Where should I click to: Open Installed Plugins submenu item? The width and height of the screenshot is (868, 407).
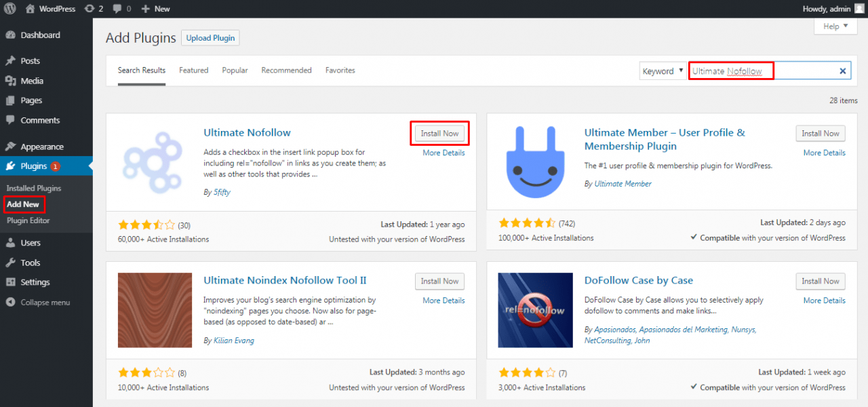(x=34, y=189)
